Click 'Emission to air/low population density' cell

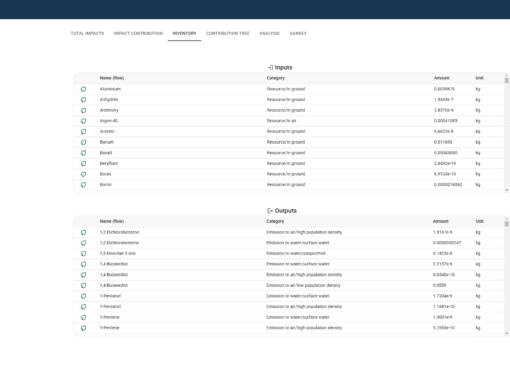303,286
